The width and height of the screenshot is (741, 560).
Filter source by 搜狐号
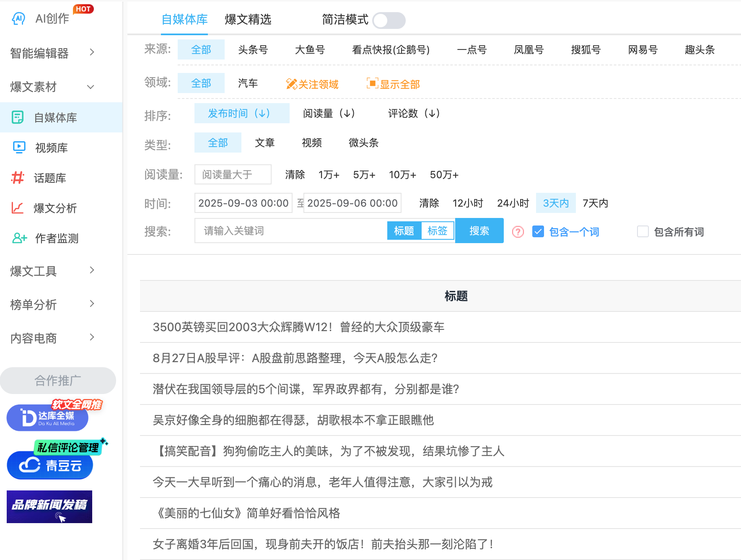586,49
